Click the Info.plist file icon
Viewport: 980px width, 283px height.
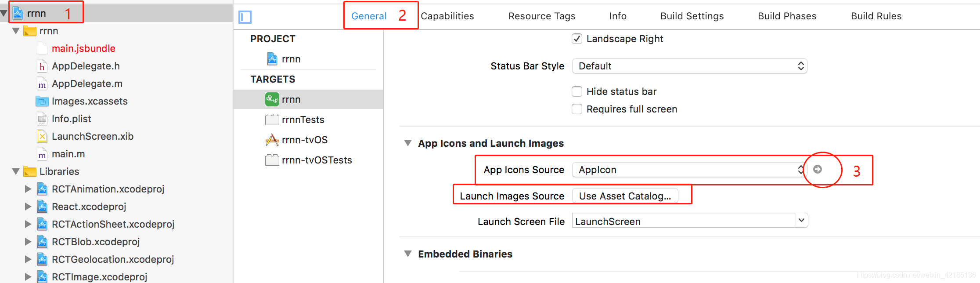click(42, 119)
